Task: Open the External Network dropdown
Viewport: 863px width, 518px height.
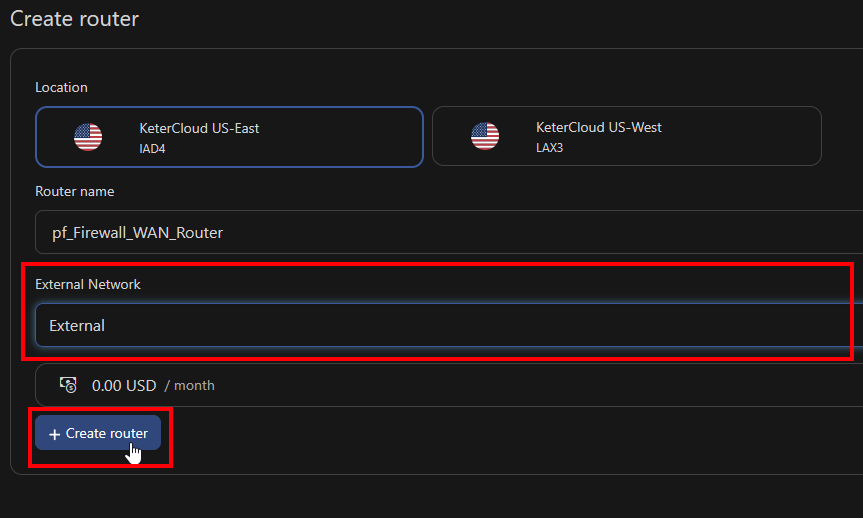Action: [449, 325]
